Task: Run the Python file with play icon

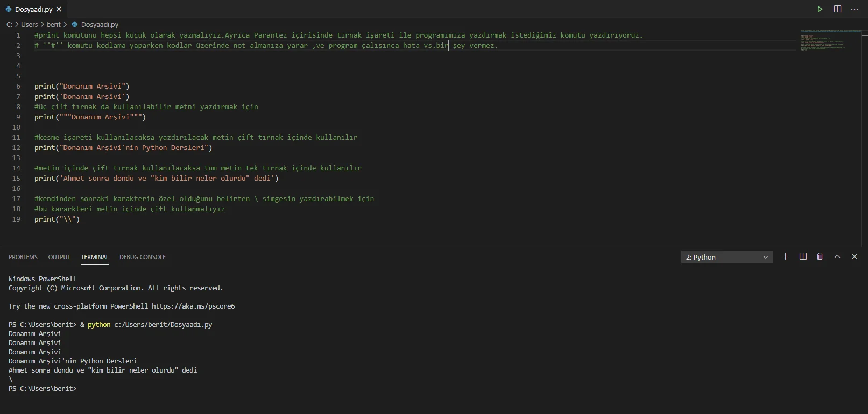Action: [x=820, y=9]
